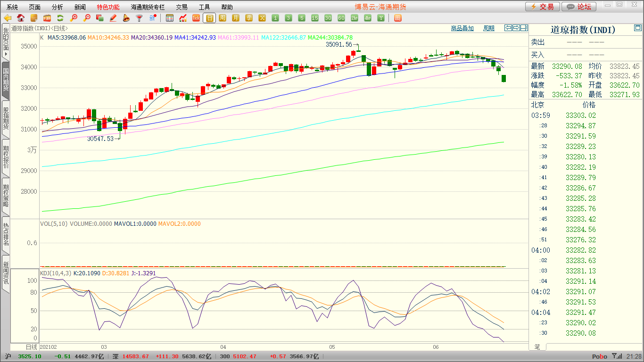644x362 pixels.
Task: Select the 季 quarterly period button
Action: [x=249, y=18]
